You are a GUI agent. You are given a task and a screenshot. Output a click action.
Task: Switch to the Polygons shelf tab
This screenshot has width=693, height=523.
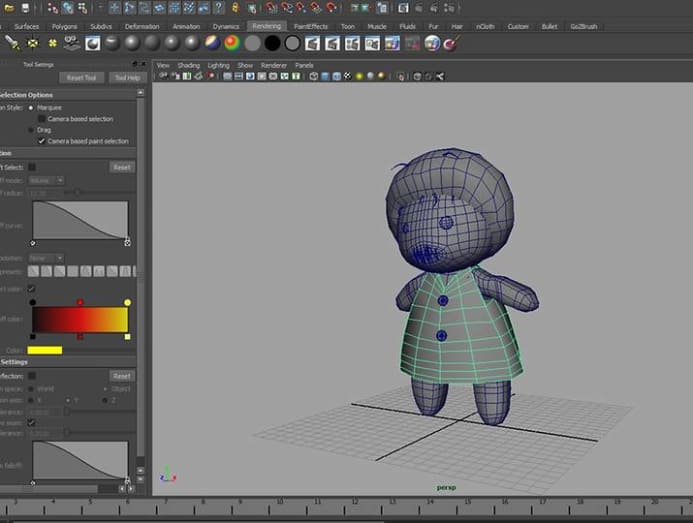pos(64,26)
